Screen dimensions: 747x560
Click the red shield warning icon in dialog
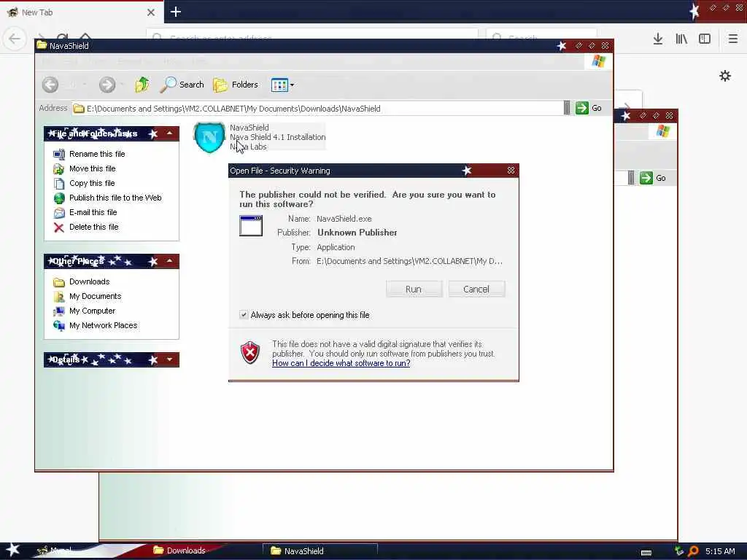[249, 353]
